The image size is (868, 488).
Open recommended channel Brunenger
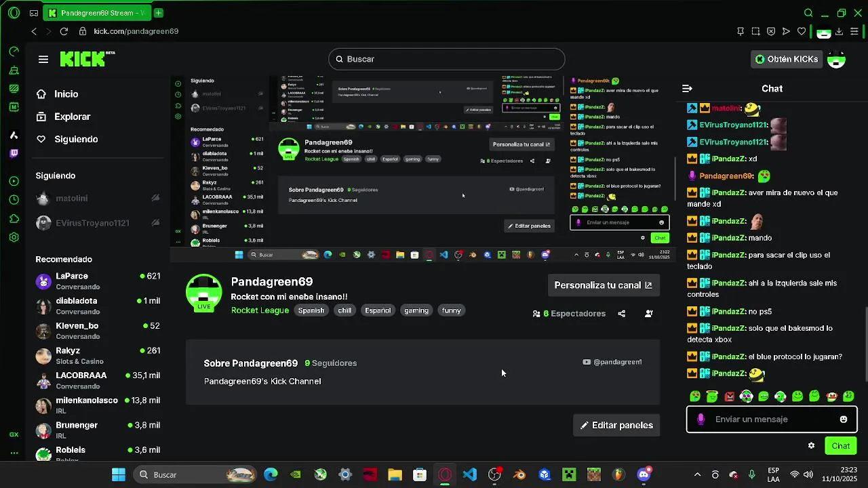click(x=98, y=430)
